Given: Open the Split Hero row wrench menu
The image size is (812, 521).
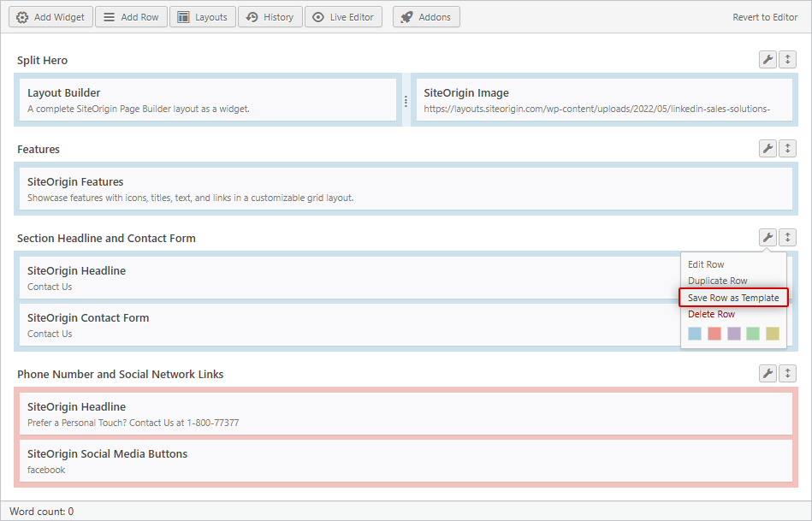Looking at the screenshot, I should [768, 60].
